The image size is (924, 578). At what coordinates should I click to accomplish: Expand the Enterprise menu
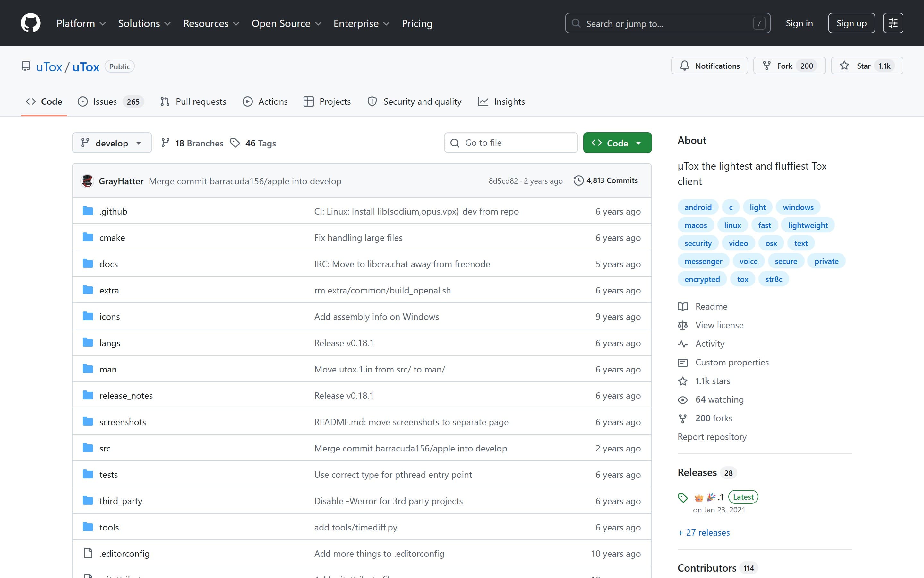pos(361,23)
